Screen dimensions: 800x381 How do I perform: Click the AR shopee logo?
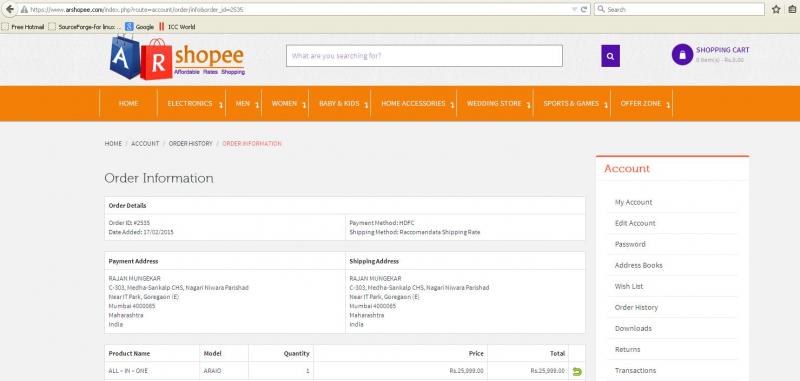click(178, 57)
